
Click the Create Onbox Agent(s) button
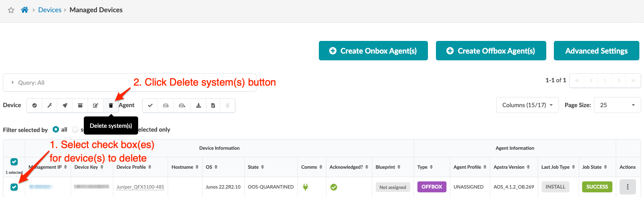pos(373,51)
